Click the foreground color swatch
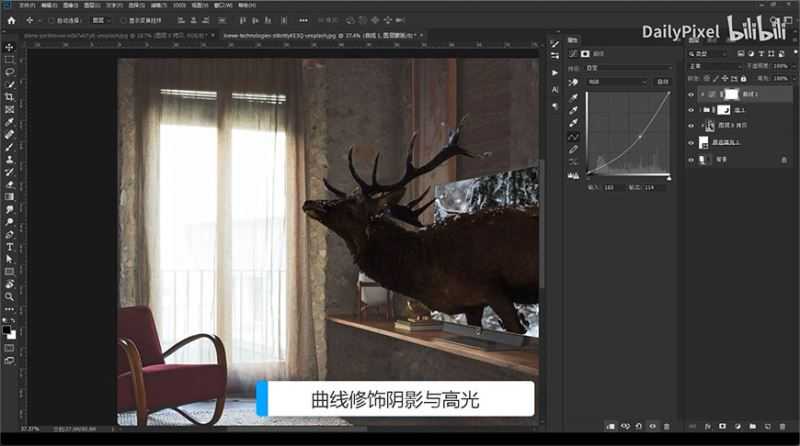This screenshot has height=446, width=800. point(7,327)
